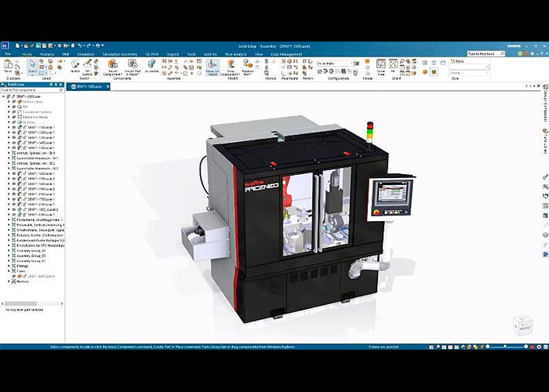This screenshot has height=392, width=549.
Task: Click the Fit view icon
Action: 393,64
